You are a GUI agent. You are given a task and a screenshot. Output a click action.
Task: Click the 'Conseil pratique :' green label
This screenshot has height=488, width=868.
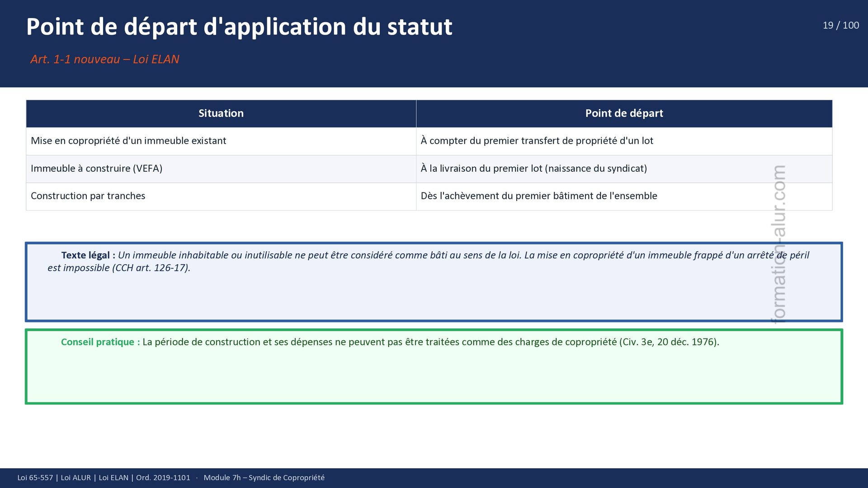tap(100, 342)
